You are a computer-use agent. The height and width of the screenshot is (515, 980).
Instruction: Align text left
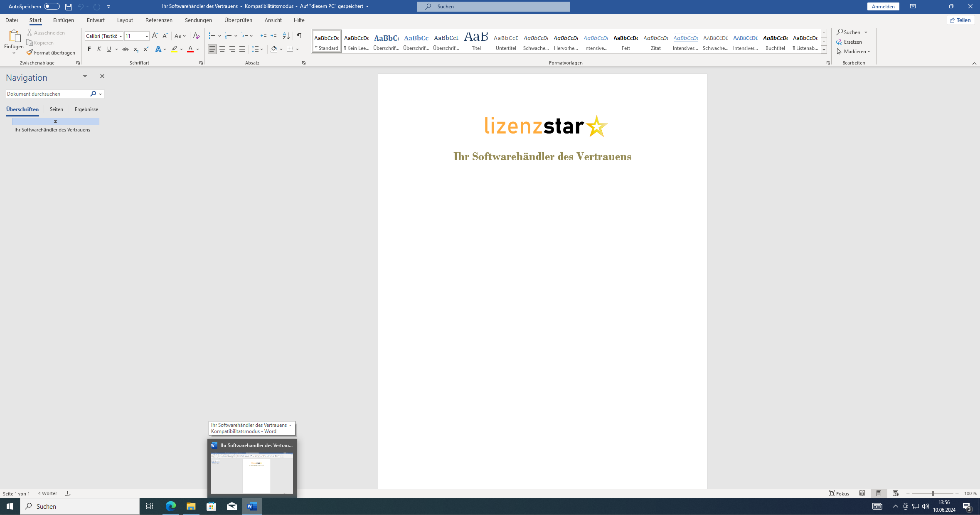[212, 49]
